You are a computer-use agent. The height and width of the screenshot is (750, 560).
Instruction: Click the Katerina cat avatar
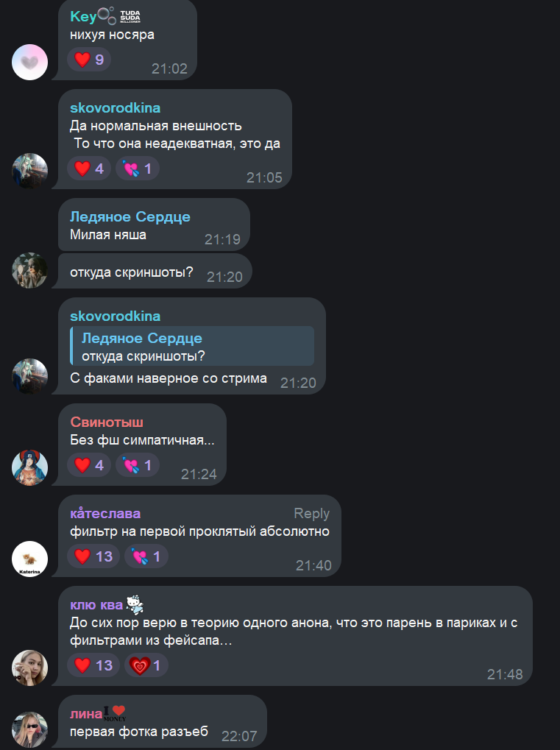pyautogui.click(x=29, y=559)
